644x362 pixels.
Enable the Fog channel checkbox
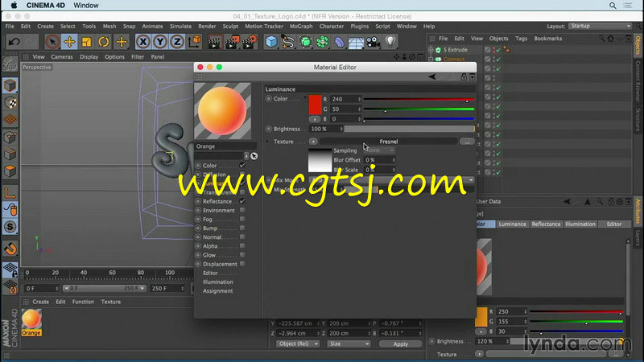point(242,219)
